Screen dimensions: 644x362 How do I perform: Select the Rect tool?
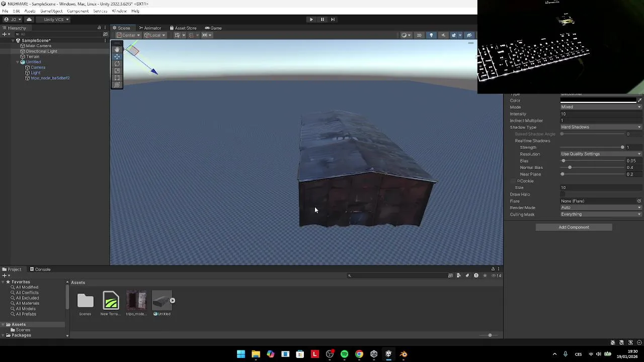pyautogui.click(x=117, y=77)
